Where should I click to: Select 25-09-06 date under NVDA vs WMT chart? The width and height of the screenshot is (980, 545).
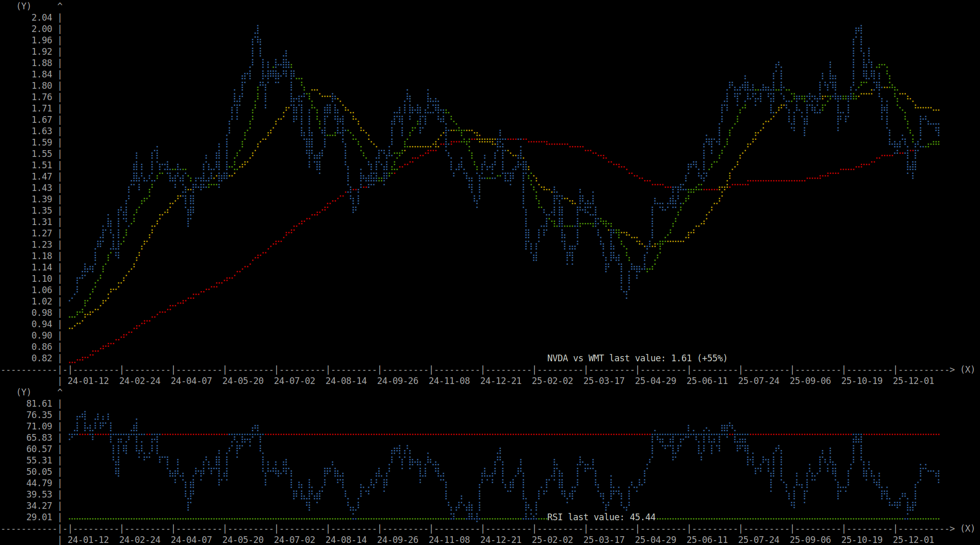pos(810,381)
